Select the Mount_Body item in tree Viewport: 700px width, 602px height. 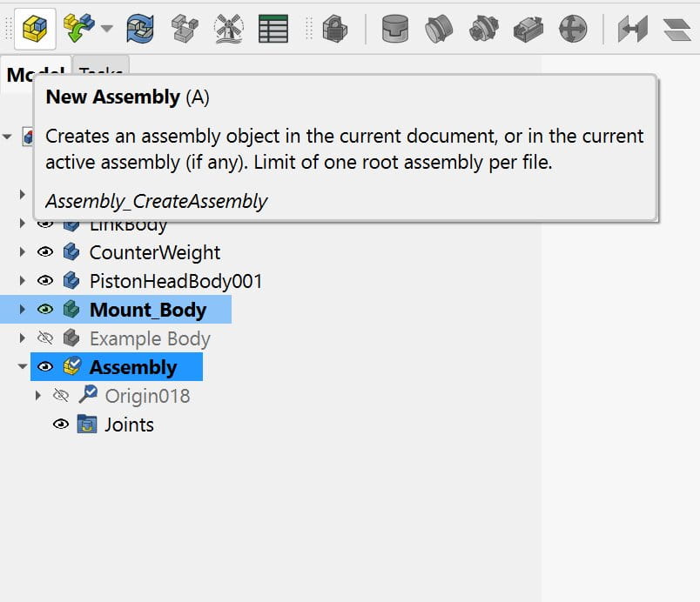coord(147,311)
